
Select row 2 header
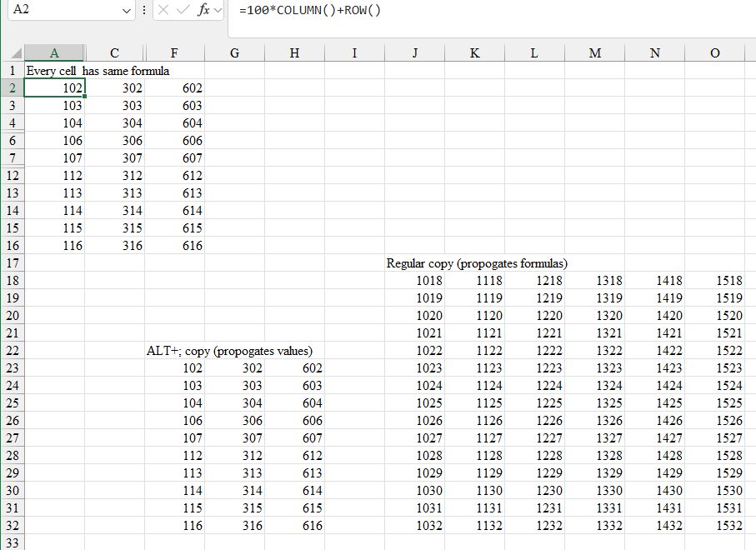coord(13,87)
